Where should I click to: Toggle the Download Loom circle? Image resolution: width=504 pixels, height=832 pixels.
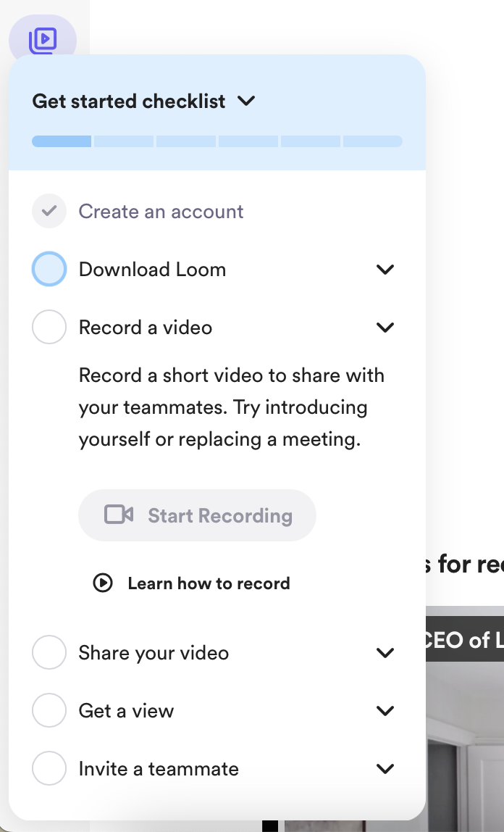click(49, 269)
